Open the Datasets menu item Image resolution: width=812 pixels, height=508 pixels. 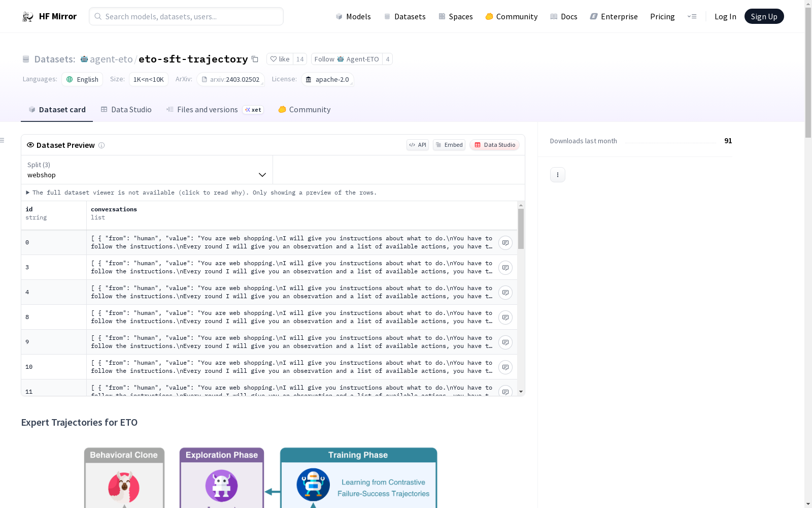point(404,17)
